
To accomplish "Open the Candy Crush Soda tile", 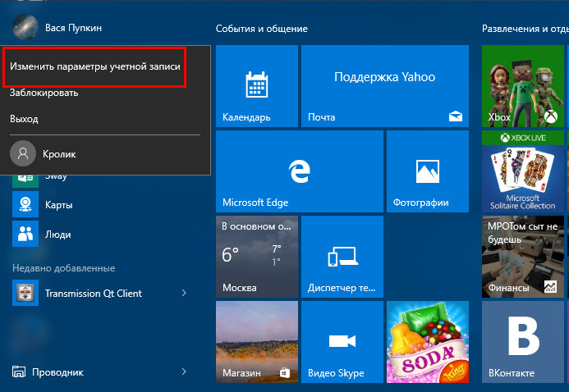I will point(428,342).
